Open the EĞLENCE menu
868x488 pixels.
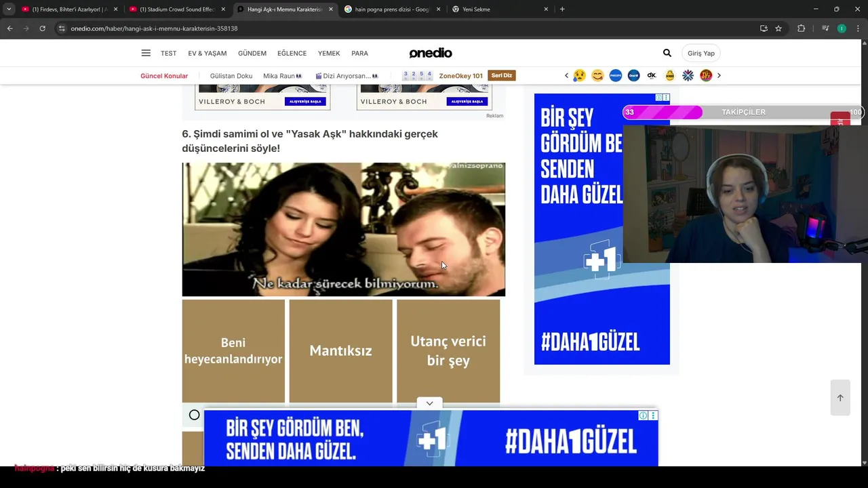(x=292, y=53)
